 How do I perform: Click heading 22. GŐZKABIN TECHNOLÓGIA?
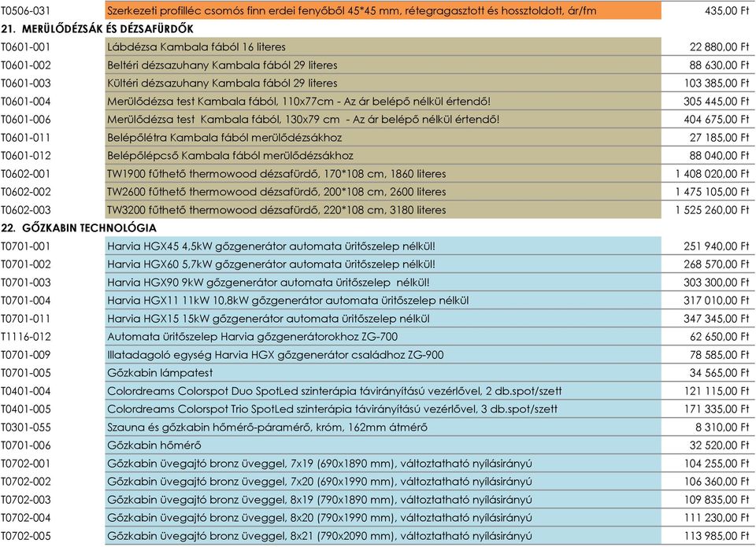pyautogui.click(x=79, y=228)
